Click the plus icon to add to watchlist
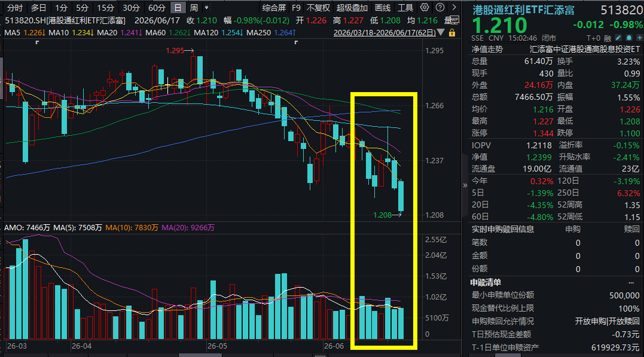Image resolution: width=644 pixels, height=357 pixels. [x=639, y=38]
